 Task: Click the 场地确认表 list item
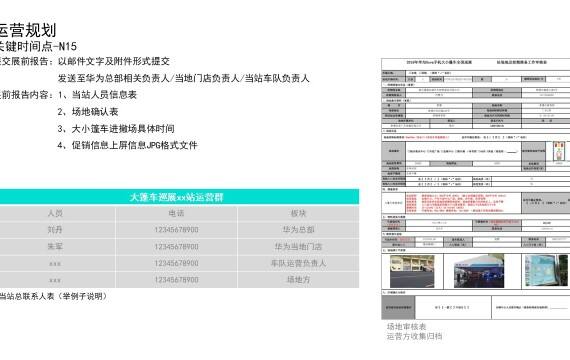pyautogui.click(x=88, y=112)
